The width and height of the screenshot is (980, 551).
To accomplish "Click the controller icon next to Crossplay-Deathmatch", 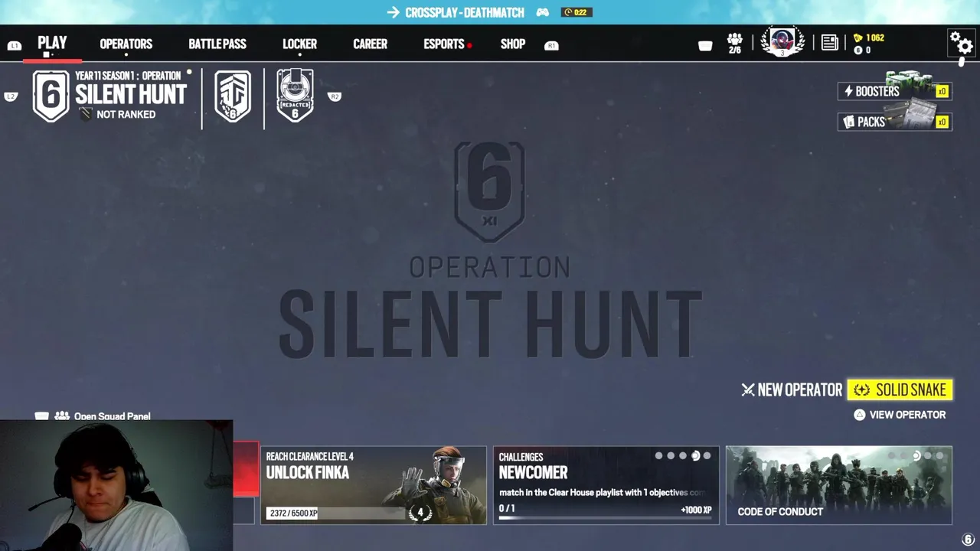I will pos(542,12).
